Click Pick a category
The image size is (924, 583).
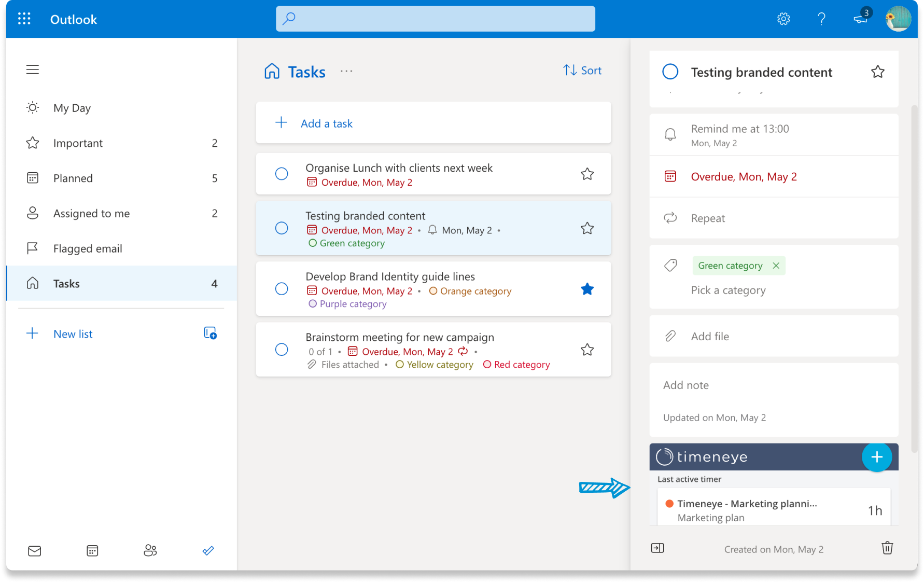click(x=728, y=290)
